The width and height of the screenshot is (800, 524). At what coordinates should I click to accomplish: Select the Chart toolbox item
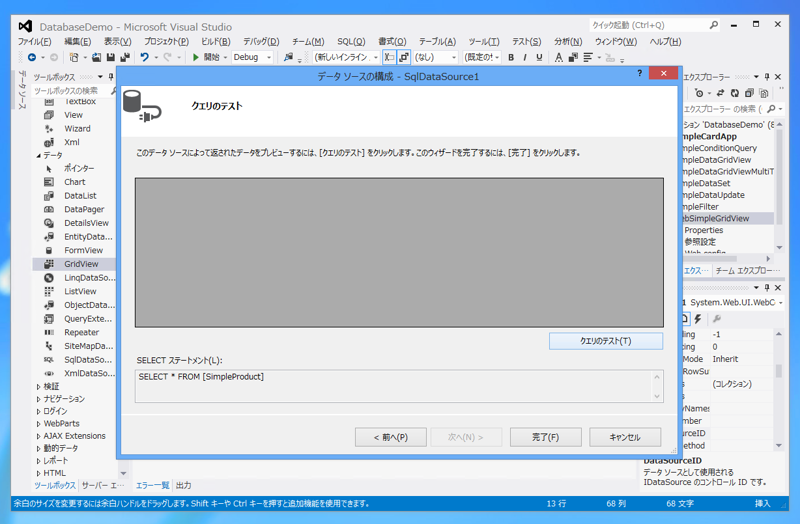pyautogui.click(x=74, y=182)
